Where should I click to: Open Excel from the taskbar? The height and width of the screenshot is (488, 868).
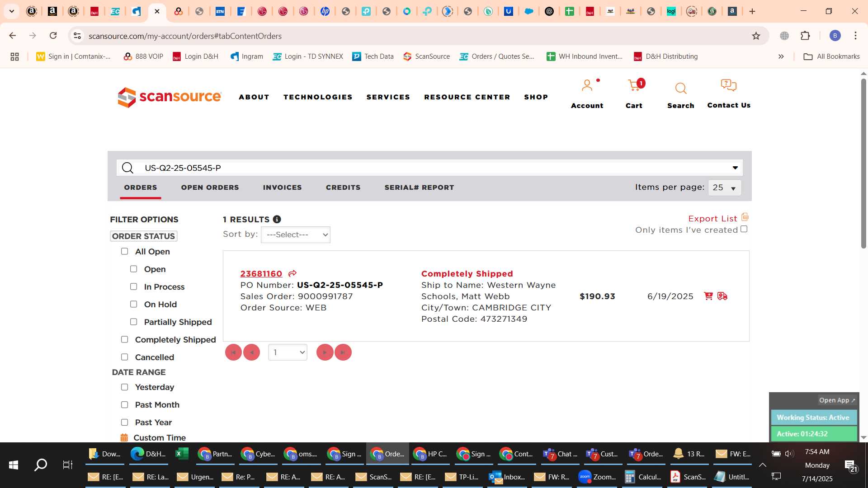point(182,454)
